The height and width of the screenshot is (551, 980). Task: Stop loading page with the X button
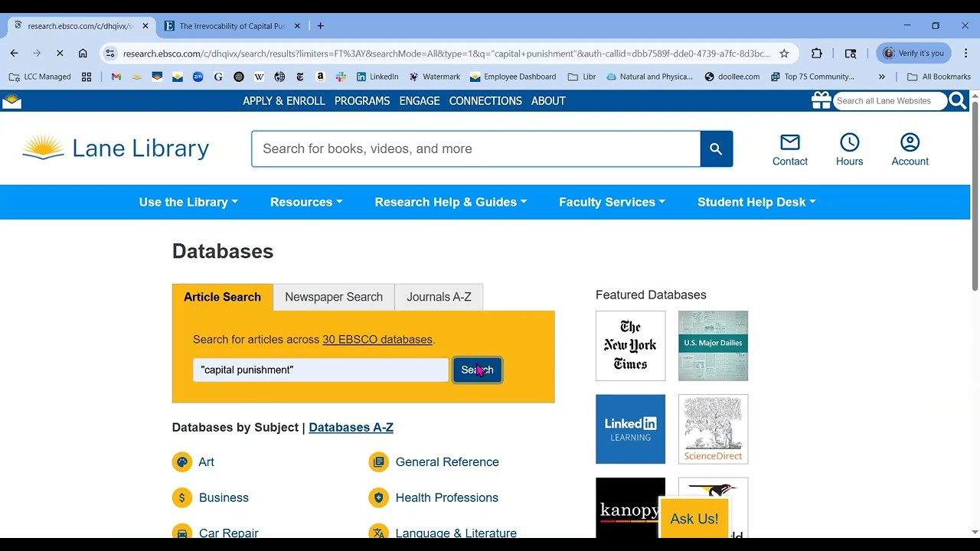60,54
